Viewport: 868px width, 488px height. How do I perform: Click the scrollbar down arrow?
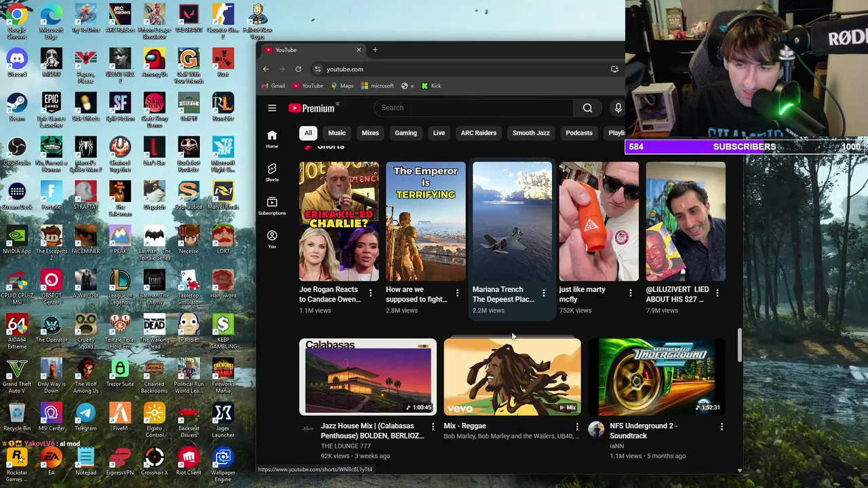(x=739, y=470)
